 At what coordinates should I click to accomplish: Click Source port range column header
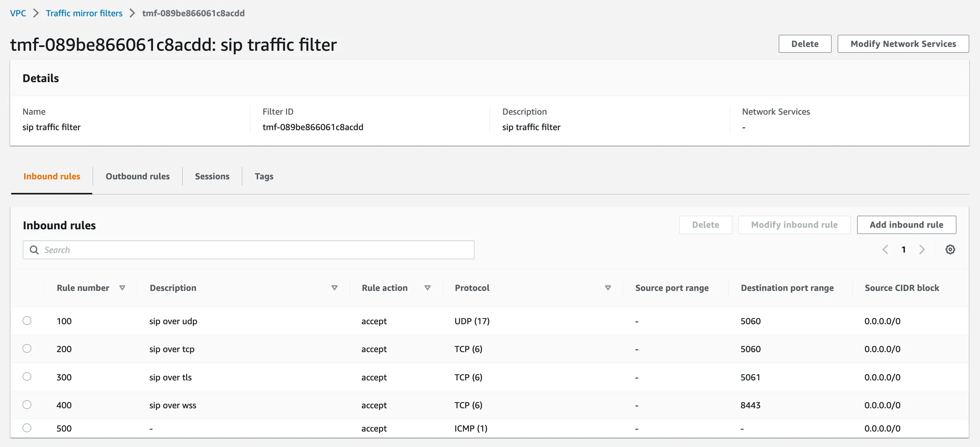click(x=672, y=288)
